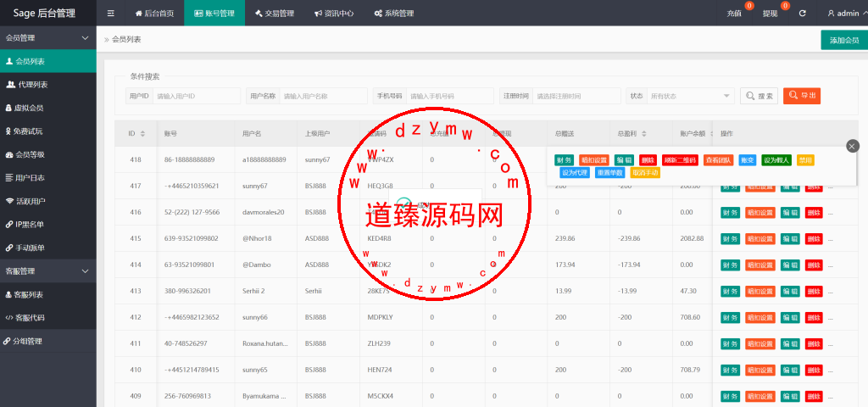Click username cell @Nhor18
The image size is (868, 407).
[257, 238]
